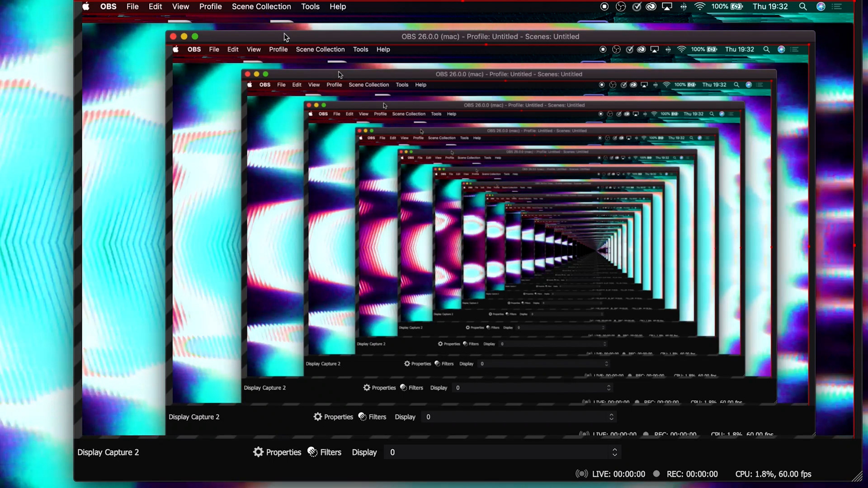Open Notification Center at the top-right corner
Viewport: 868px width, 488px height.
click(837, 6)
